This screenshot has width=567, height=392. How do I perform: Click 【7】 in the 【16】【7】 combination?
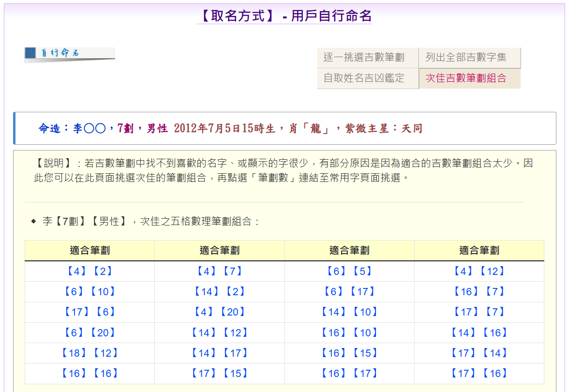495,291
